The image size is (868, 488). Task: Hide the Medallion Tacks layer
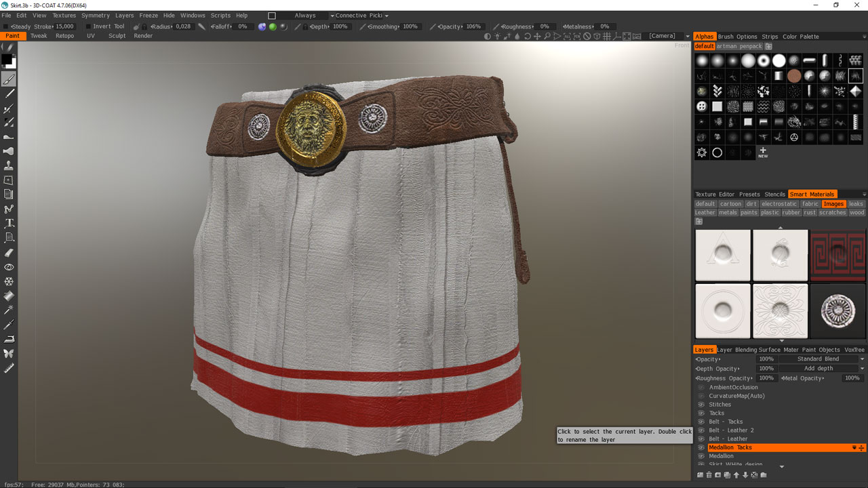point(701,447)
